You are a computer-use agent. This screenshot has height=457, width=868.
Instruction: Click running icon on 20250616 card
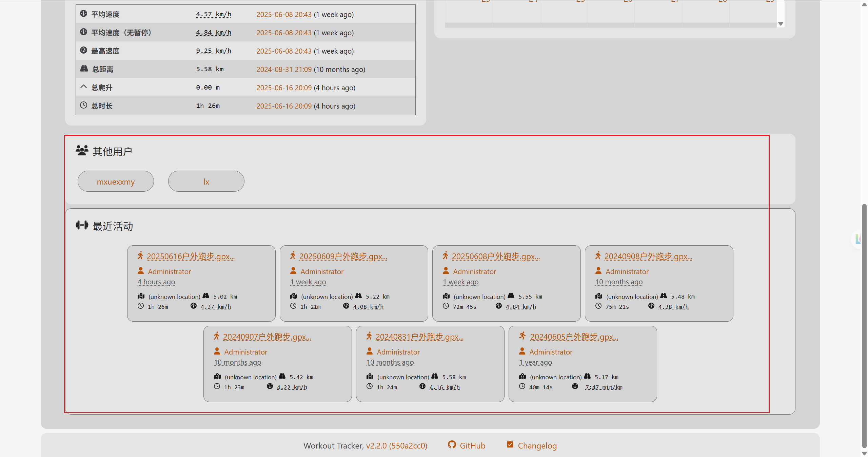(x=140, y=255)
